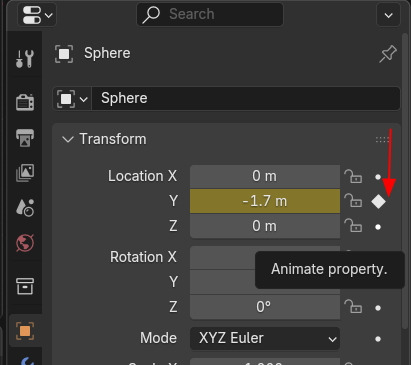Select the Object properties tab
Screen dimensions: 411x365
[x=25, y=331]
